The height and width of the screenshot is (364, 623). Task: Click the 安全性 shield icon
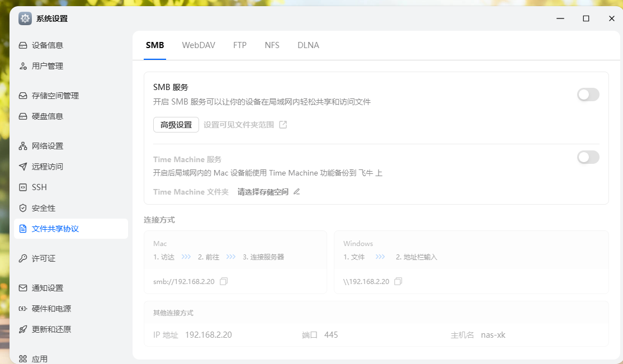pyautogui.click(x=23, y=208)
